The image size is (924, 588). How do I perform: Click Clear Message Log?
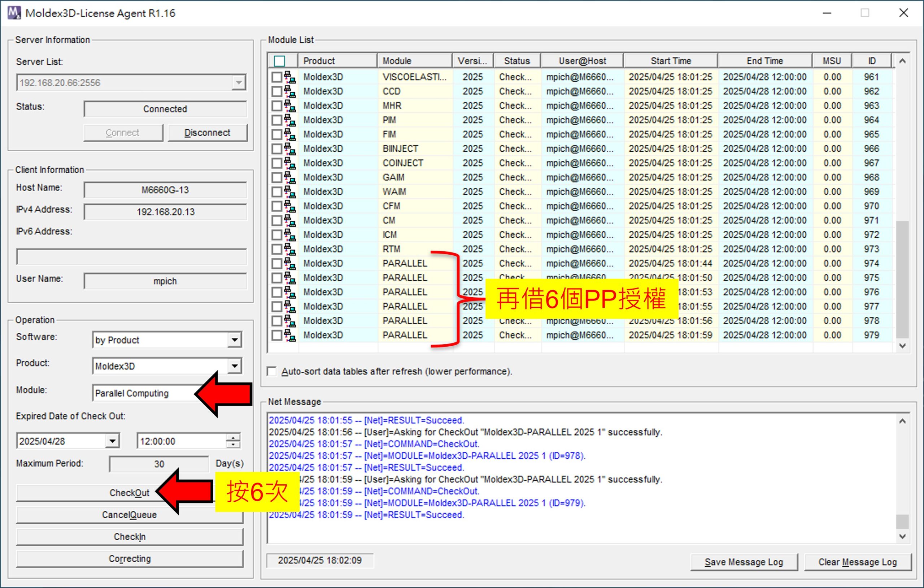click(x=858, y=562)
